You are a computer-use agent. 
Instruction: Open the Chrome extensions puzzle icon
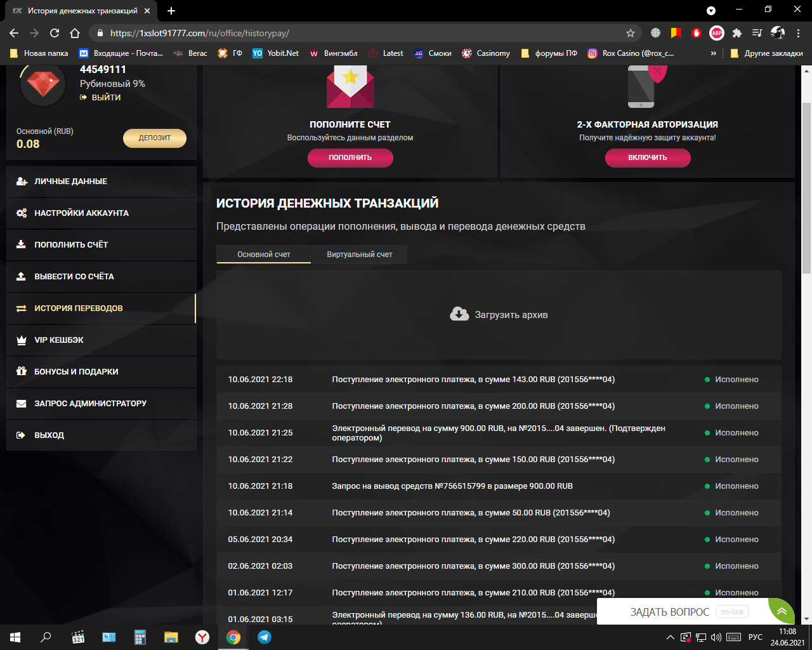(737, 33)
